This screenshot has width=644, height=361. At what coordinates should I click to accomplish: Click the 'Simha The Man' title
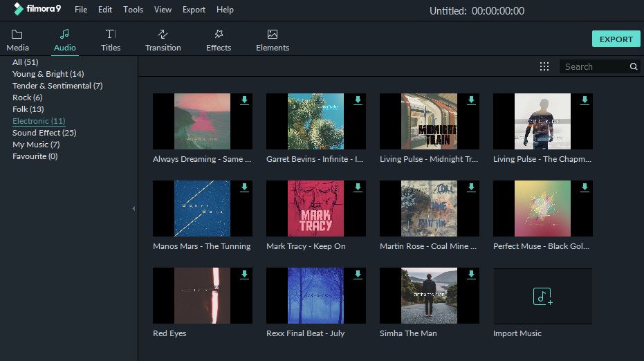coord(408,333)
